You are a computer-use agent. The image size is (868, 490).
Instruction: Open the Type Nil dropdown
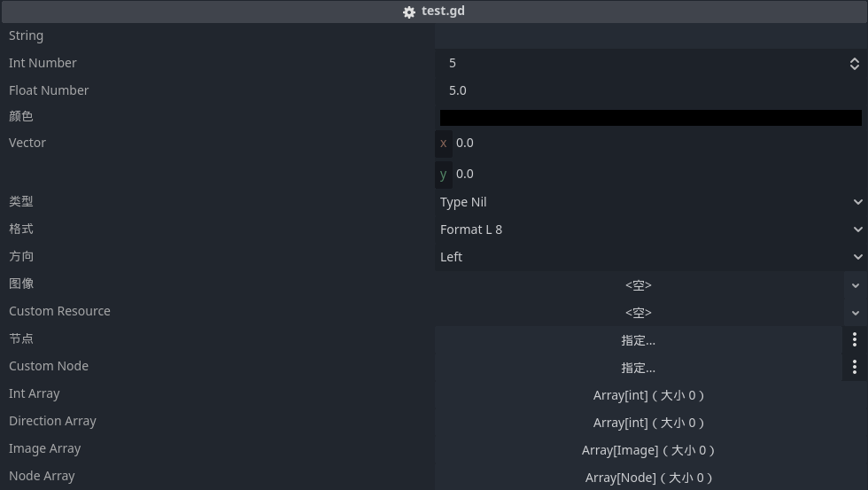650,202
